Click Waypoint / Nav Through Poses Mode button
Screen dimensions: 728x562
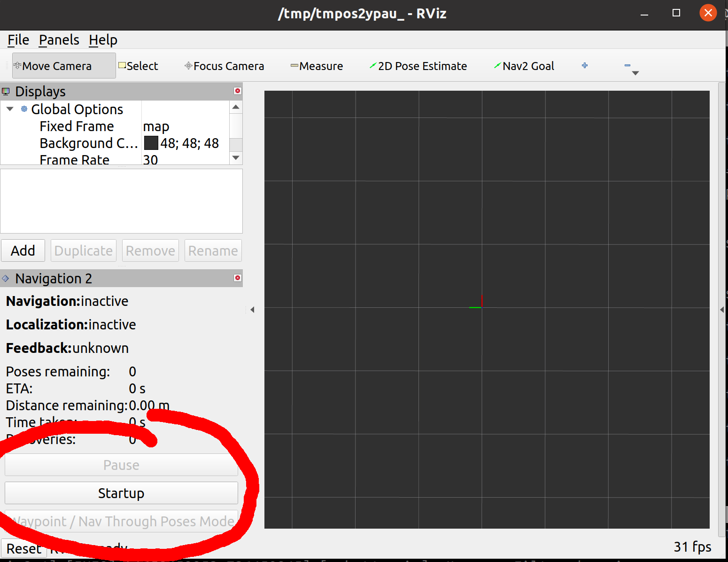[121, 521]
